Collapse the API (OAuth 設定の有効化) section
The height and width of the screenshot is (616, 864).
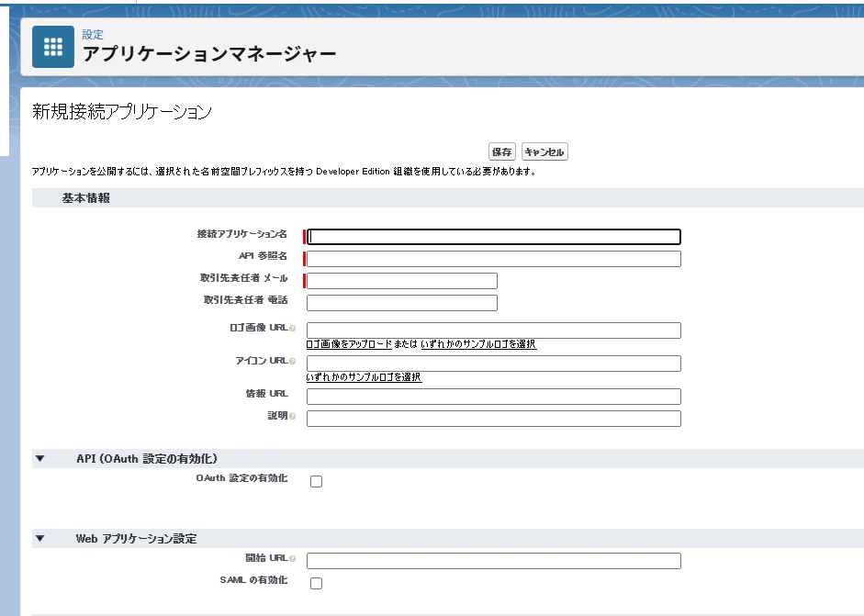tap(39, 458)
